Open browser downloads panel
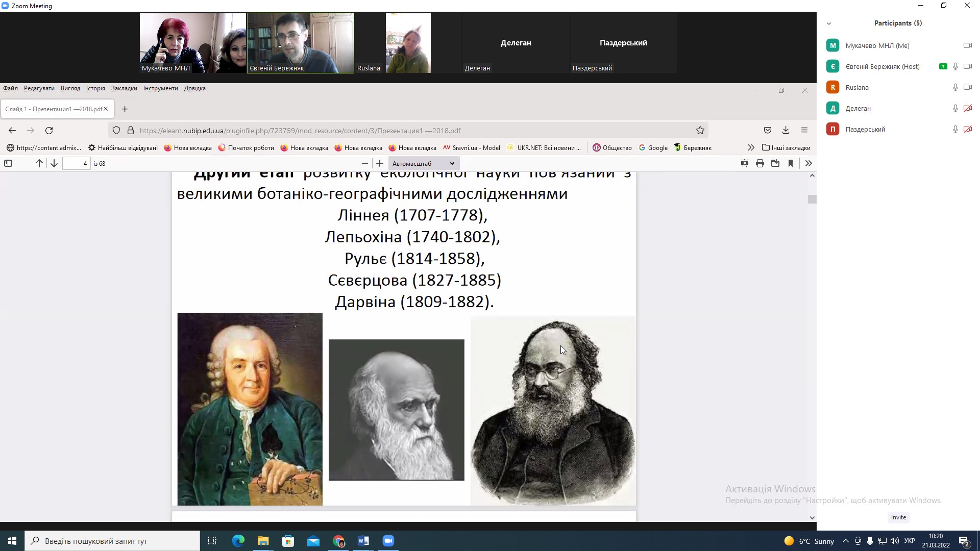Image resolution: width=980 pixels, height=551 pixels. tap(786, 131)
